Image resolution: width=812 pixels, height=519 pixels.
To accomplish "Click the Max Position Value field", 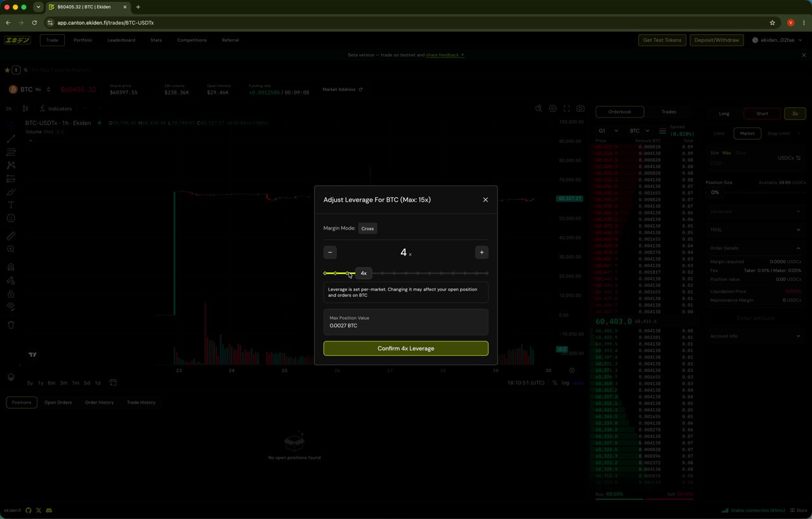I will pyautogui.click(x=406, y=322).
